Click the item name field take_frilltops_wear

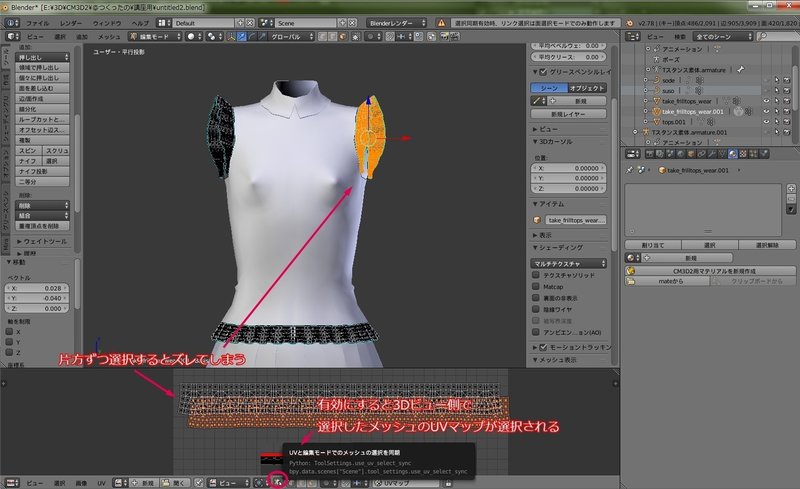coord(576,220)
